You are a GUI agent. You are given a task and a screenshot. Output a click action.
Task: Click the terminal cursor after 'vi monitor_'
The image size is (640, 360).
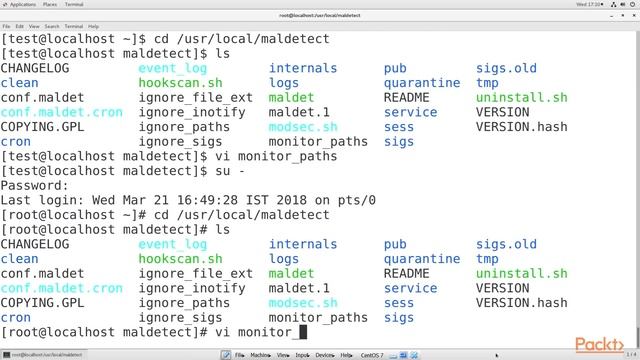click(303, 332)
